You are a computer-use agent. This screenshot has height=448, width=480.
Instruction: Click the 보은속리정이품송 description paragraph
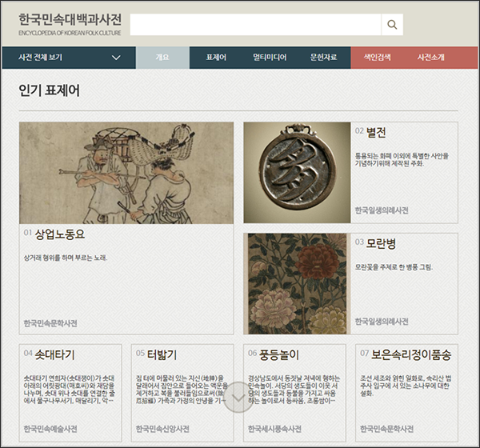tap(406, 386)
